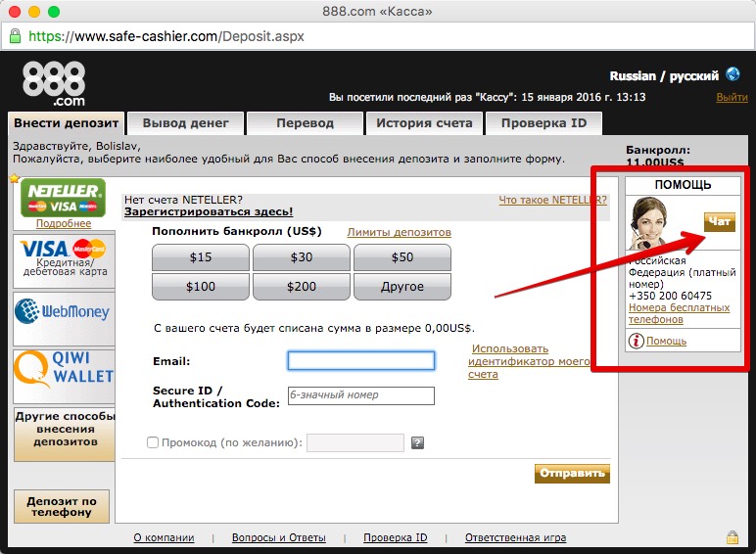
Task: Open Что такое NETELLER? link
Action: click(552, 200)
